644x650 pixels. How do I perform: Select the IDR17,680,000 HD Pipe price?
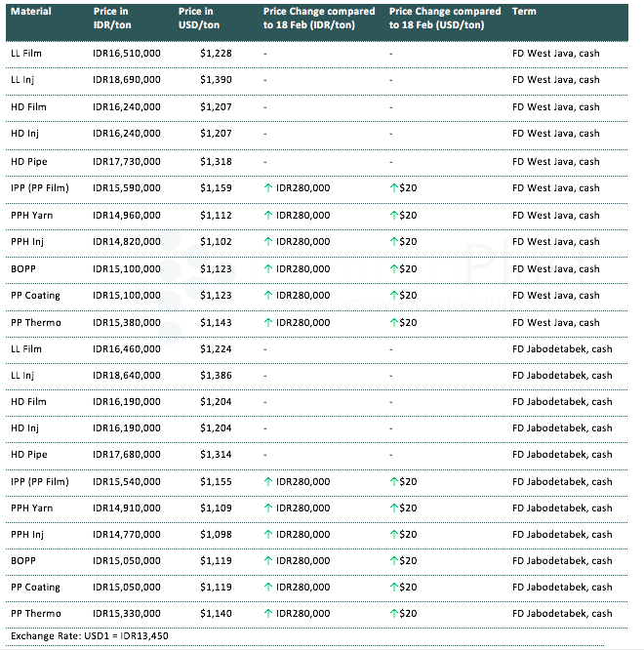click(127, 454)
